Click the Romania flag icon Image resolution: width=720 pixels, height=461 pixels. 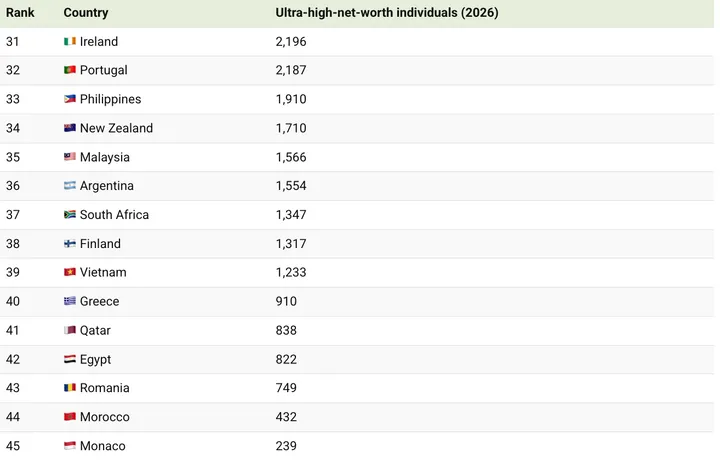coord(70,388)
